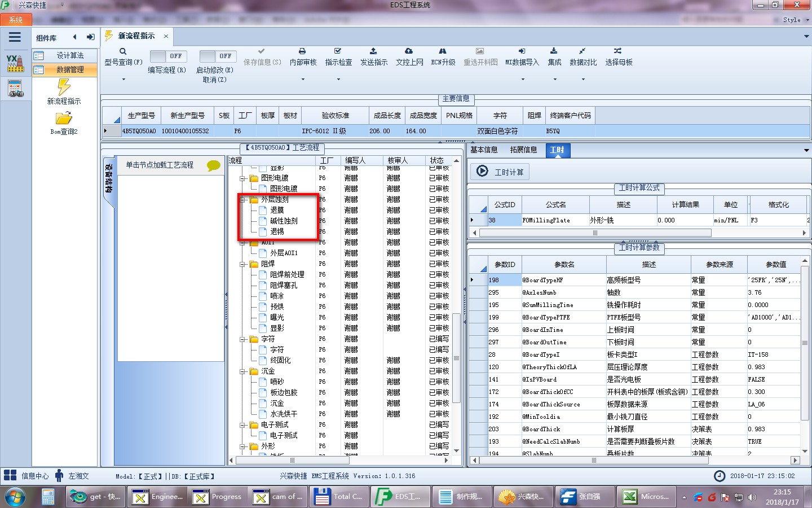Select the 工时 tab

(557, 150)
